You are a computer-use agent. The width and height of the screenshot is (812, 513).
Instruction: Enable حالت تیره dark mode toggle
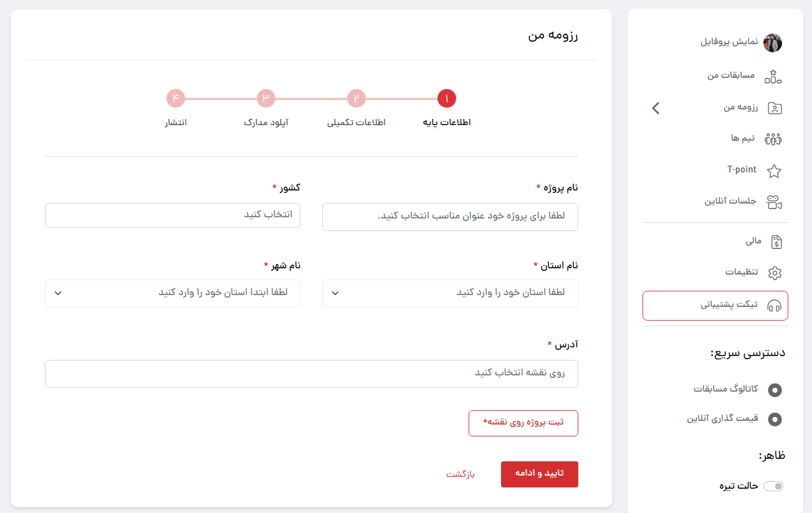[775, 486]
